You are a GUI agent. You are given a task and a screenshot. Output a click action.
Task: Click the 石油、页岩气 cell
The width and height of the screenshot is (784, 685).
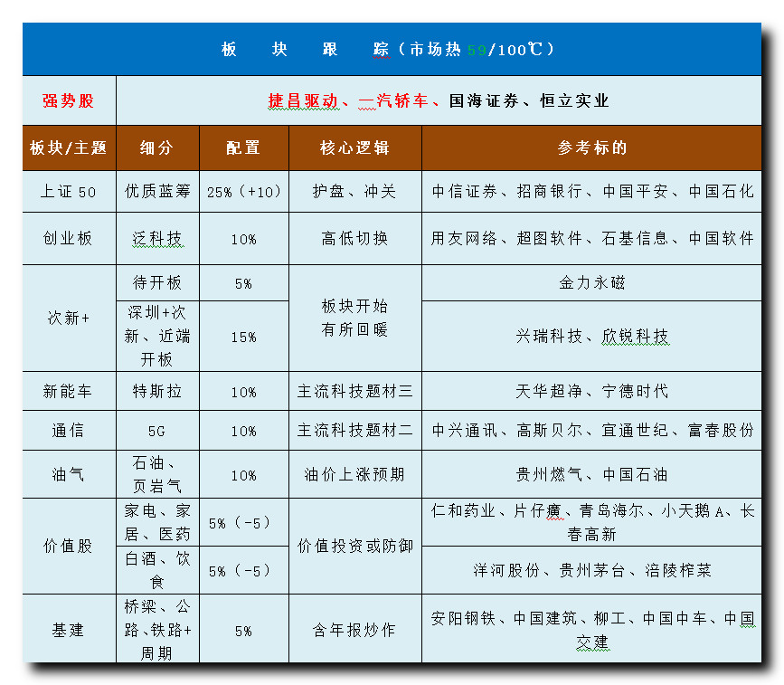click(x=157, y=474)
